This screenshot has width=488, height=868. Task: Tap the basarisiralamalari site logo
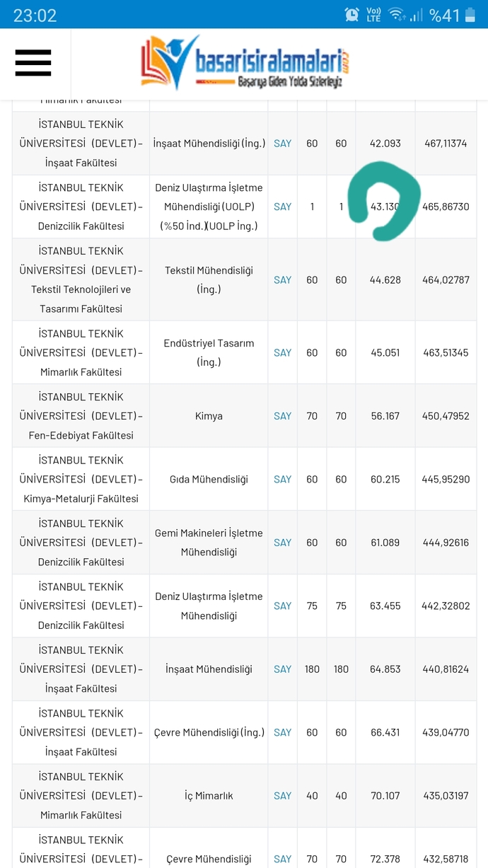245,63
